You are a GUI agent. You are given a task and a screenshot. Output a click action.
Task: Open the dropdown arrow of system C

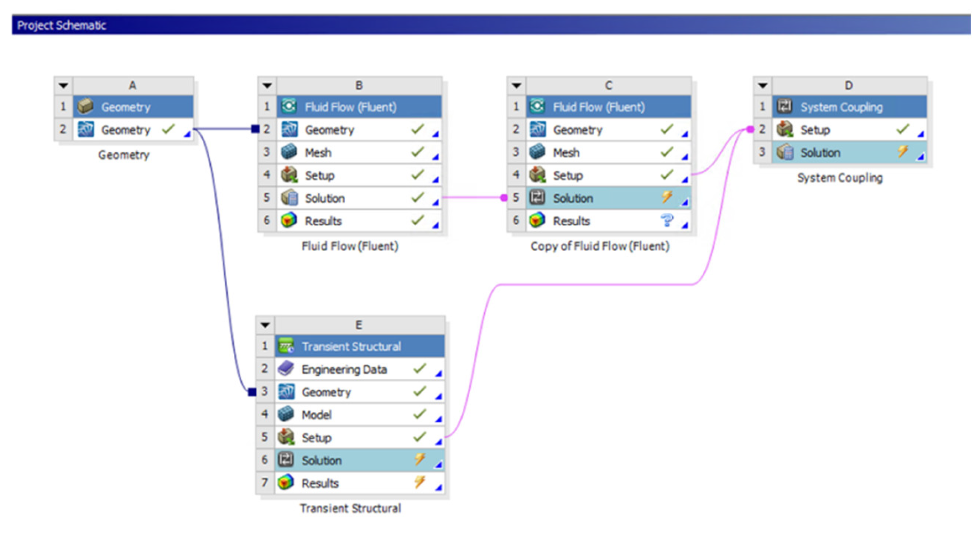click(x=516, y=85)
